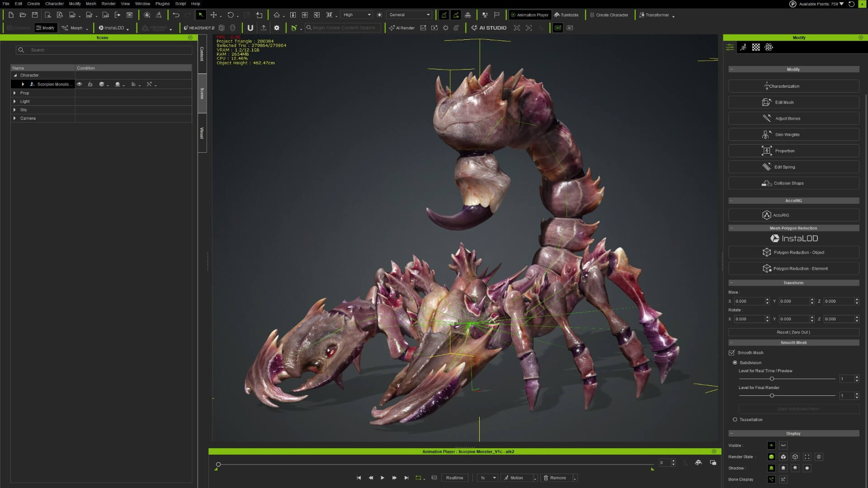Open Turntable in toolbar

(566, 15)
